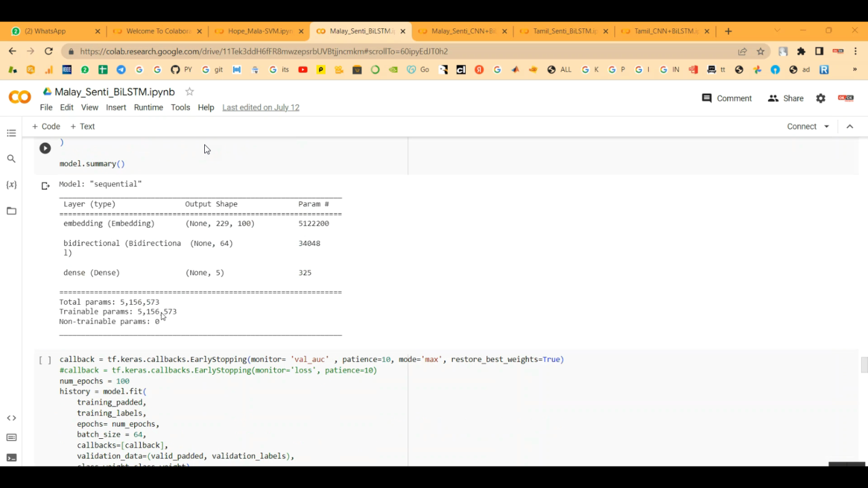Open the Google Photos bookmark icon

tap(757, 69)
